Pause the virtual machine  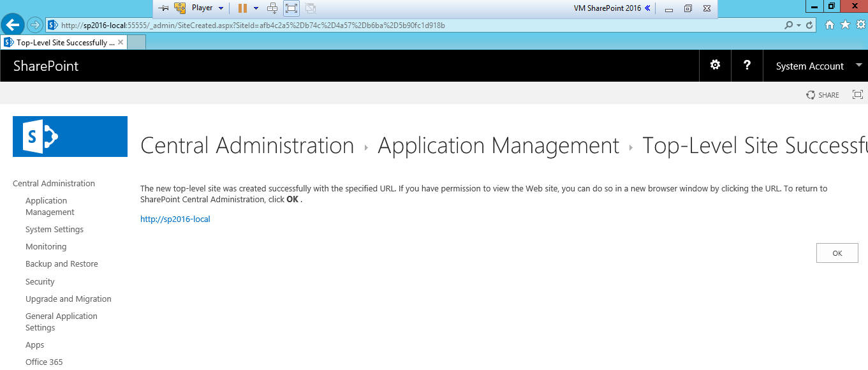[242, 8]
